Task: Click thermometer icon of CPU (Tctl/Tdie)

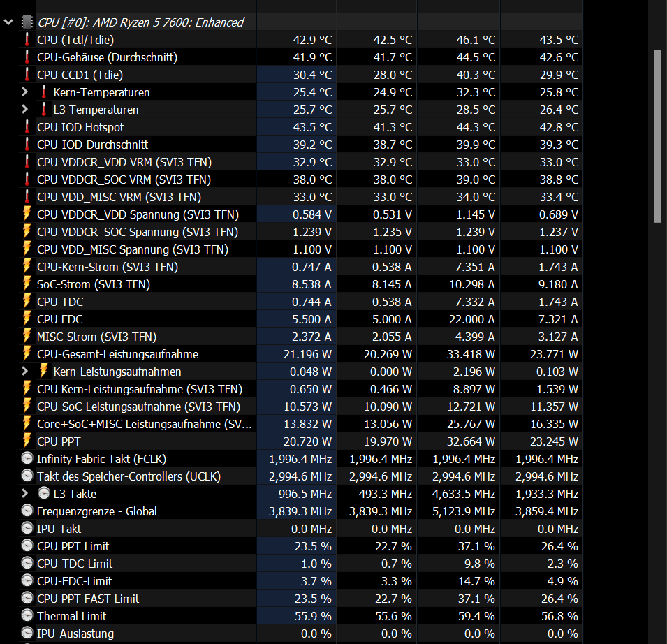Action: click(27, 40)
